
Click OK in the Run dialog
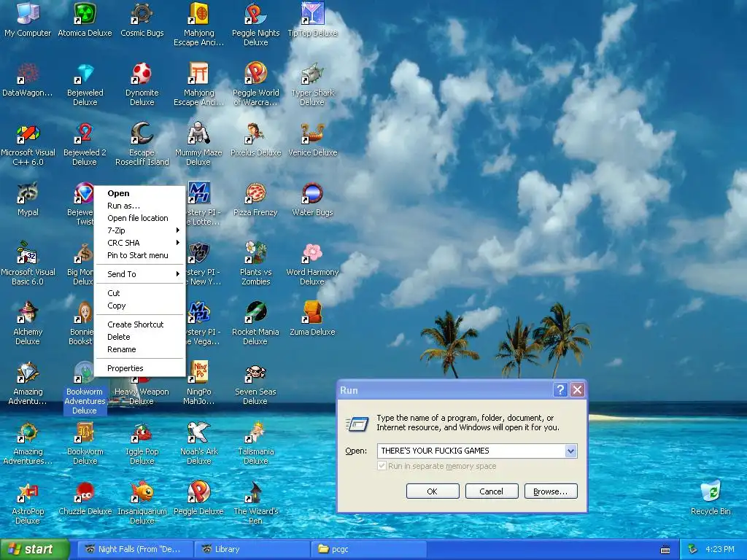[433, 491]
